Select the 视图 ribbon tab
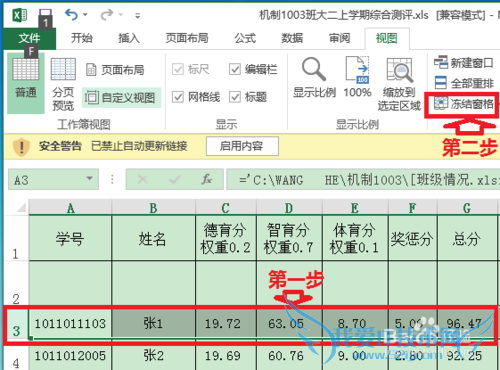Image resolution: width=500 pixels, height=370 pixels. point(387,39)
